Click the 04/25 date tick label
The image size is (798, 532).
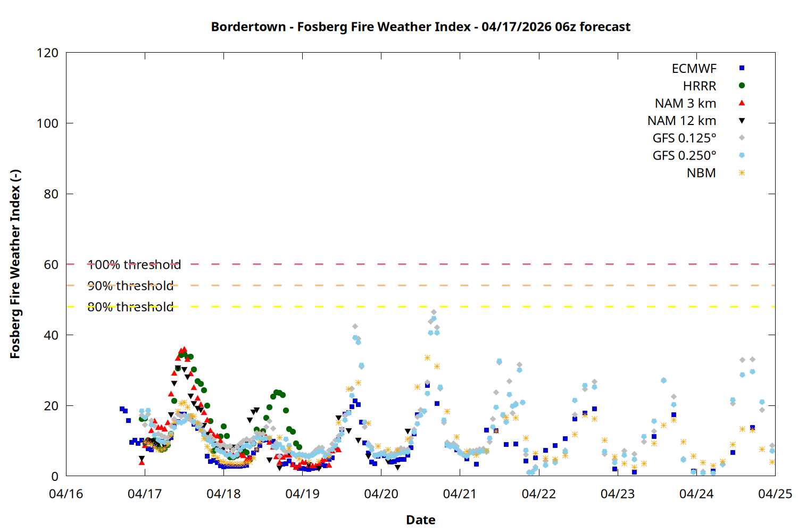pyautogui.click(x=775, y=494)
